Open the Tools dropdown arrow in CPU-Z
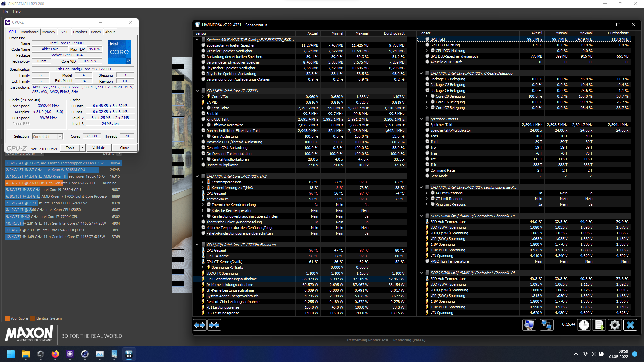Image resolution: width=644 pixels, height=362 pixels. (82, 148)
